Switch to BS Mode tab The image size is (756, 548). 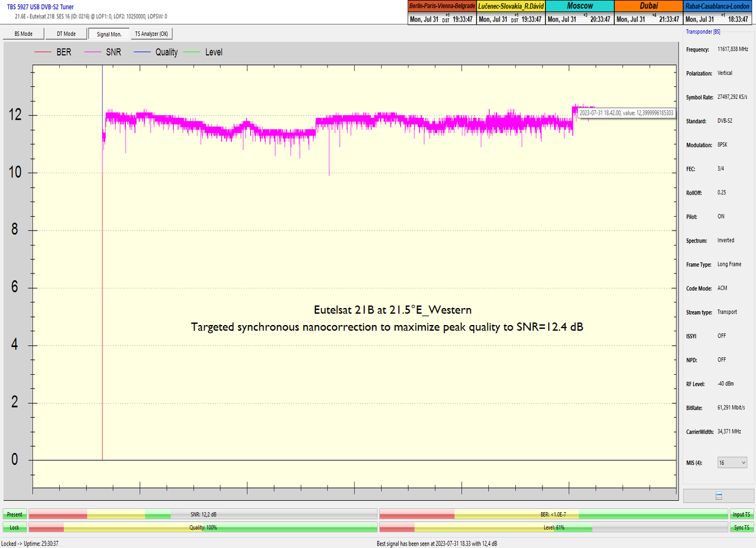(x=23, y=34)
